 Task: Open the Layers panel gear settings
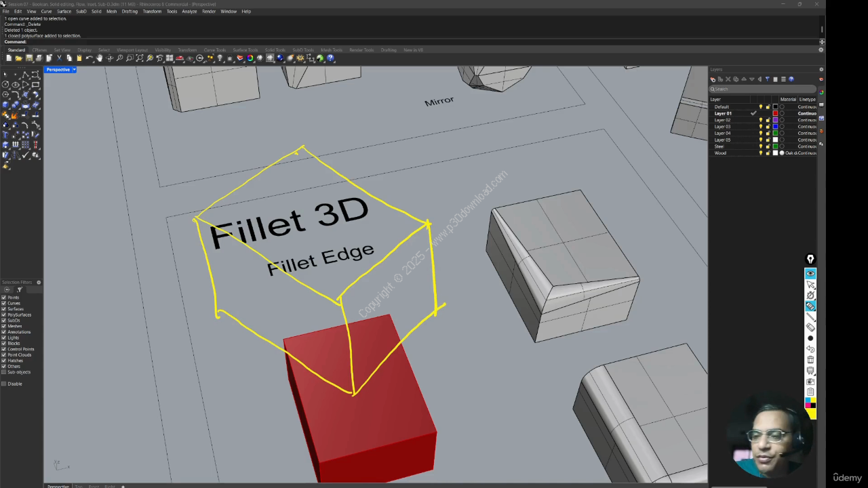[x=821, y=69]
